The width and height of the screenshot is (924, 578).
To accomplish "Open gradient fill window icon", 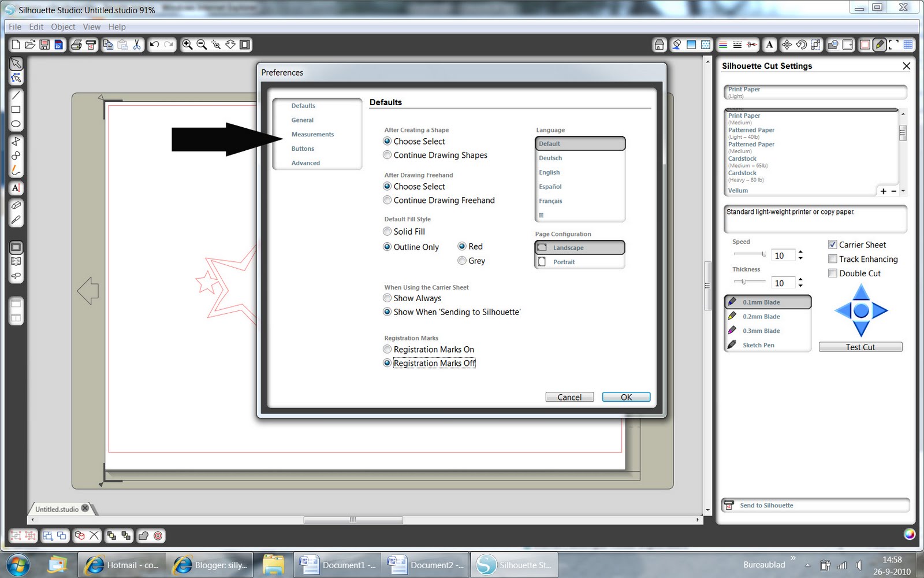I will (691, 45).
